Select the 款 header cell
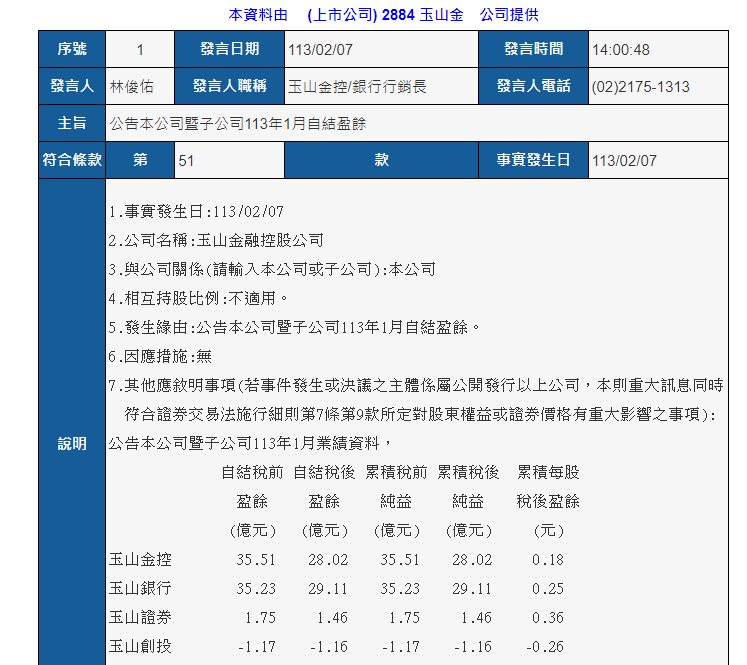The height and width of the screenshot is (665, 747). (x=382, y=160)
